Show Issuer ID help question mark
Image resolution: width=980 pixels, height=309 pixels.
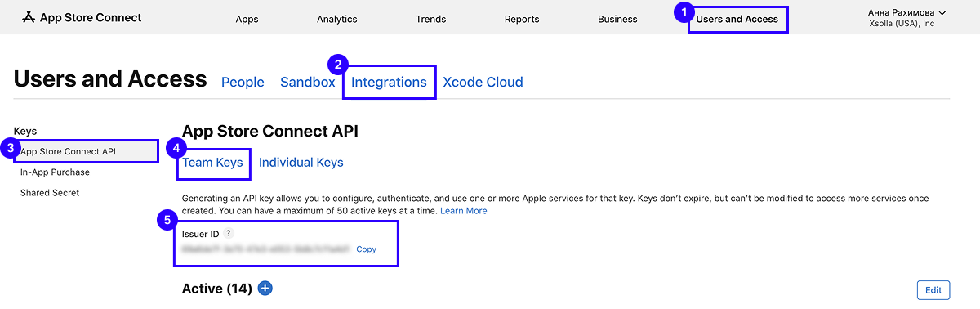point(228,233)
